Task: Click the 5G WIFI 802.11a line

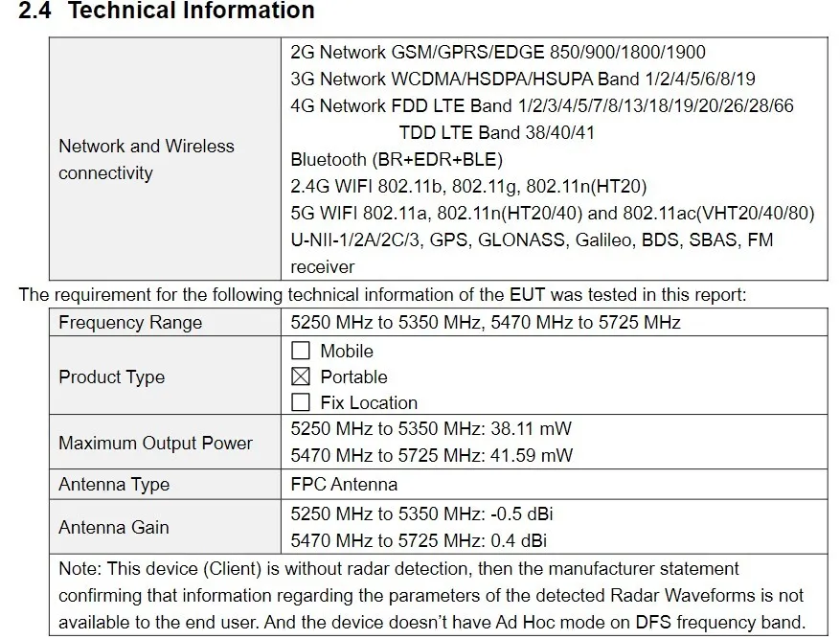Action: [552, 213]
